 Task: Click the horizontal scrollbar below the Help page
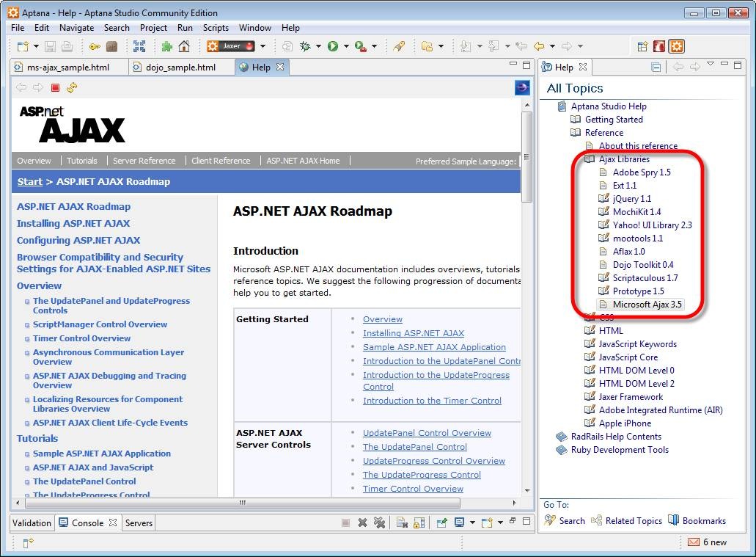click(242, 503)
